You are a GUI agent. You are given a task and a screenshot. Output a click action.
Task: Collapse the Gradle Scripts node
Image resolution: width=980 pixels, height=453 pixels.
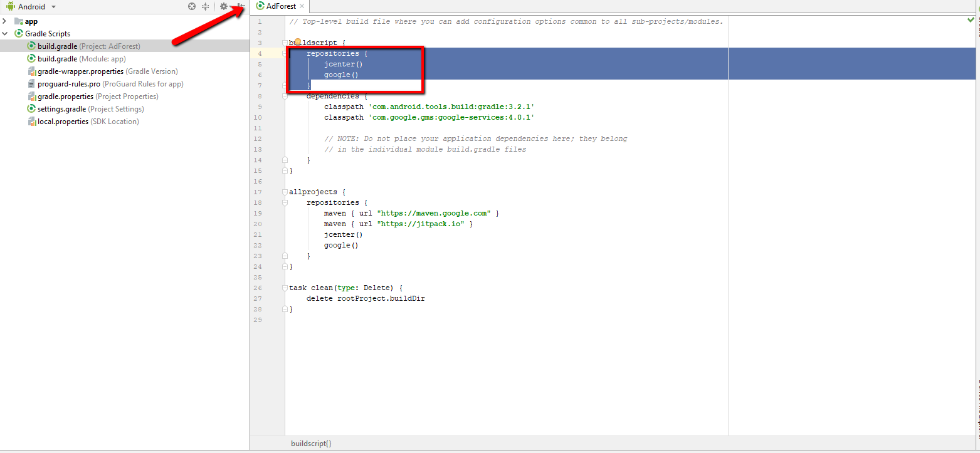pos(5,34)
